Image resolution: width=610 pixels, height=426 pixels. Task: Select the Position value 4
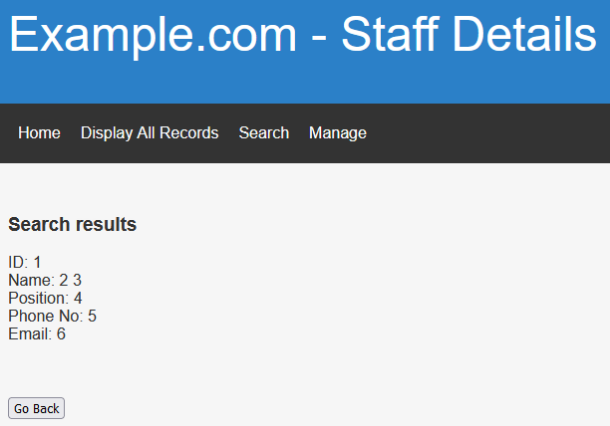(78, 299)
